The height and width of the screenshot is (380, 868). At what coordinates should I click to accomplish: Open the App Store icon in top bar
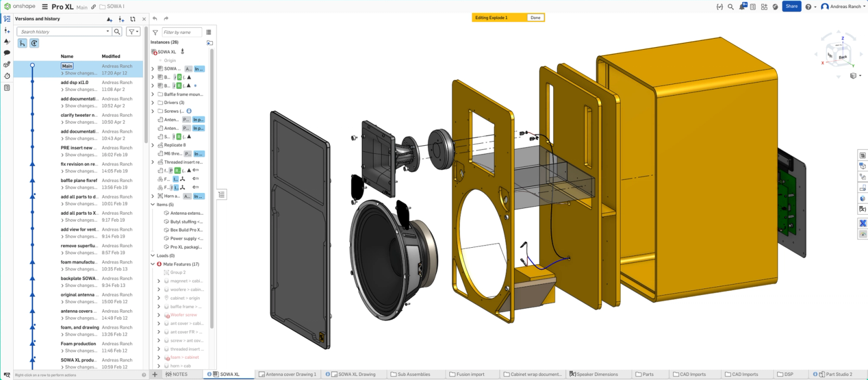pyautogui.click(x=764, y=7)
